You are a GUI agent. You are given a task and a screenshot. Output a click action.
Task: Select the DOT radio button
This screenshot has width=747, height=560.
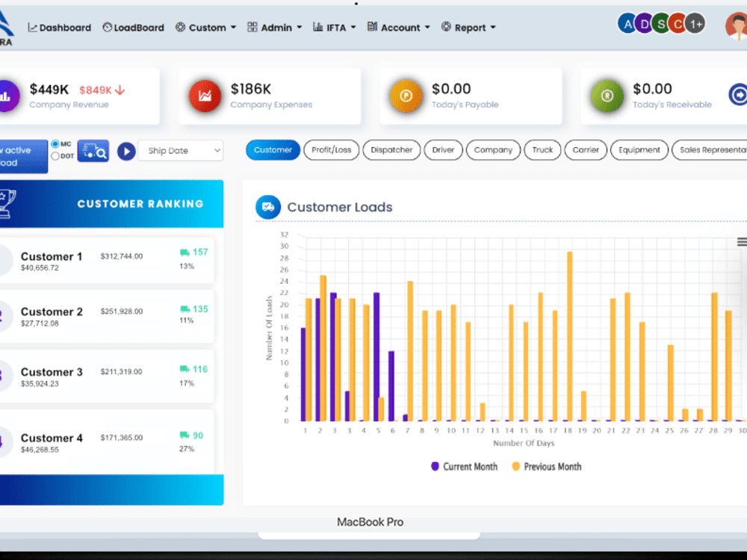click(x=55, y=156)
